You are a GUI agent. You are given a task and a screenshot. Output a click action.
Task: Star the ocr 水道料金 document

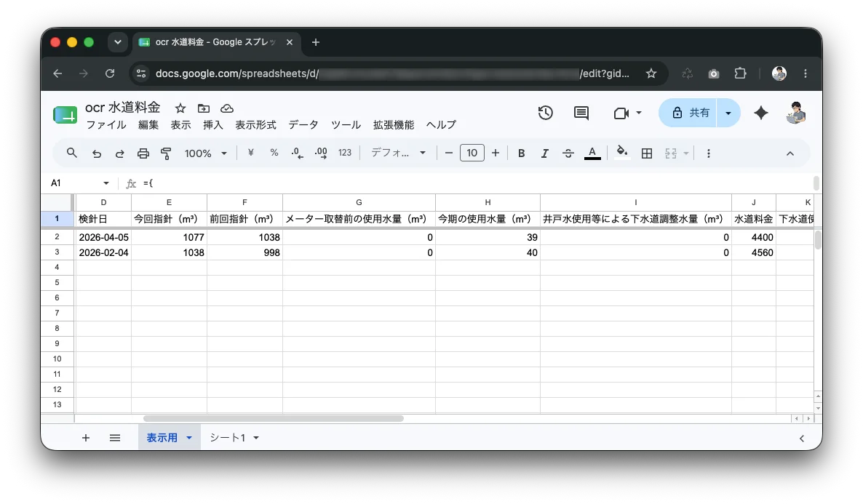180,108
